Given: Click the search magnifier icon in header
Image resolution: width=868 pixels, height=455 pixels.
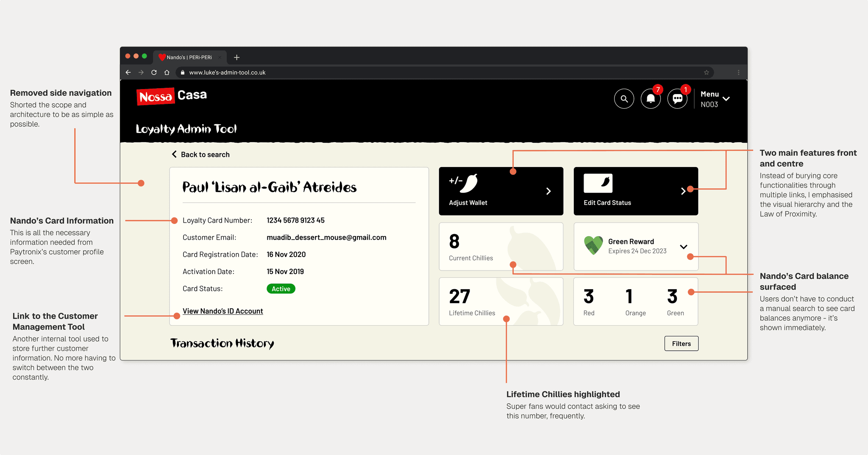Looking at the screenshot, I should click(x=624, y=99).
